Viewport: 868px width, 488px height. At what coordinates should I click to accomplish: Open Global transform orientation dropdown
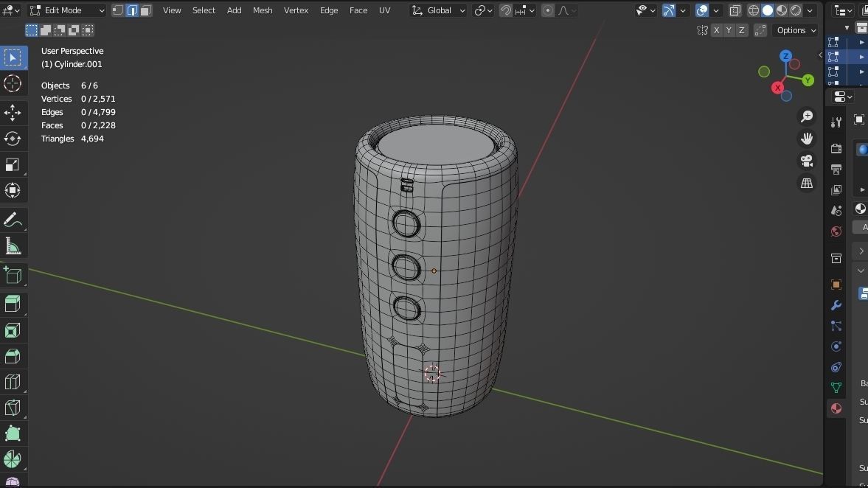click(x=439, y=10)
